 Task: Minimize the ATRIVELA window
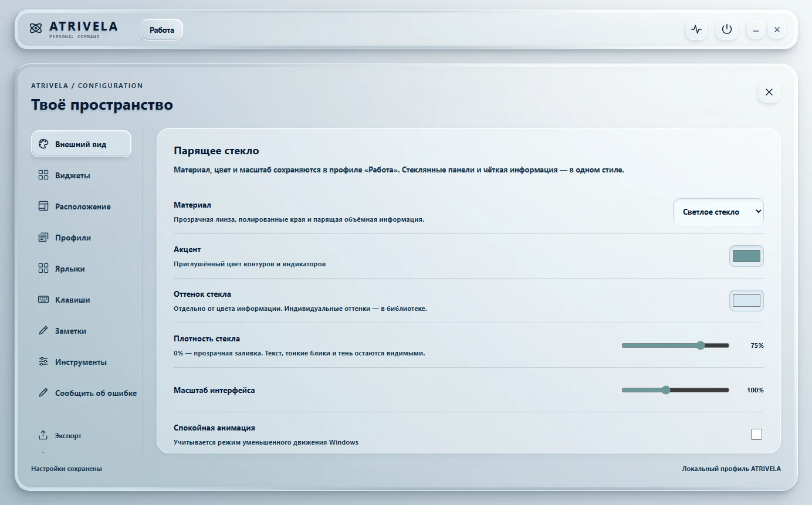(x=756, y=30)
